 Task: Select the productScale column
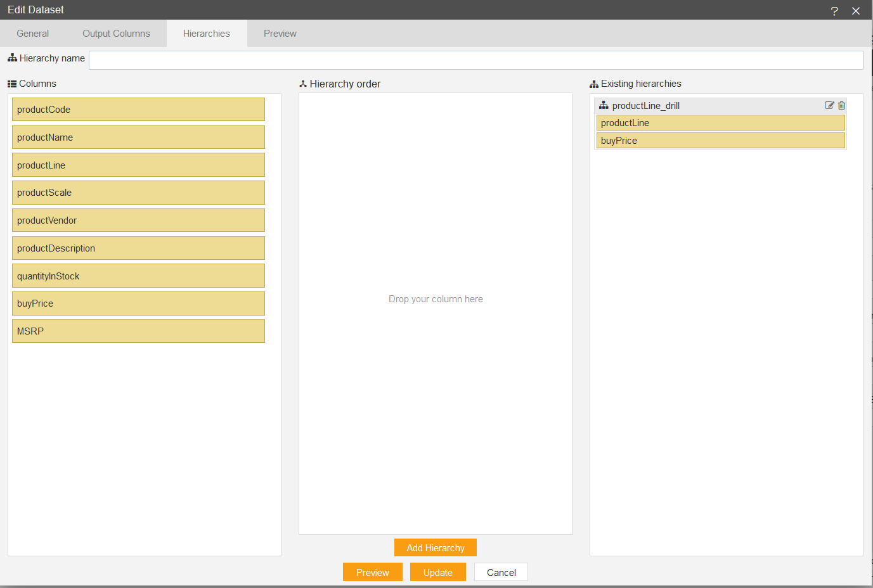click(x=138, y=193)
